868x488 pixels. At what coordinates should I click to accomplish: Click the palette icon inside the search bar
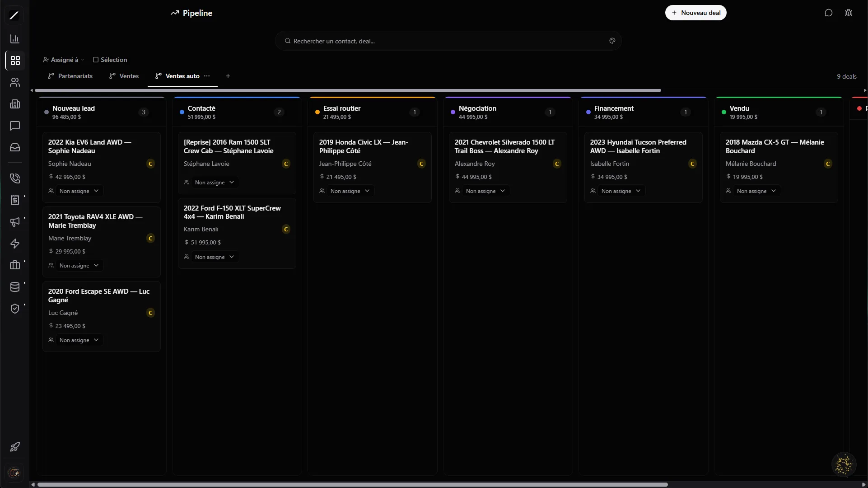point(612,41)
